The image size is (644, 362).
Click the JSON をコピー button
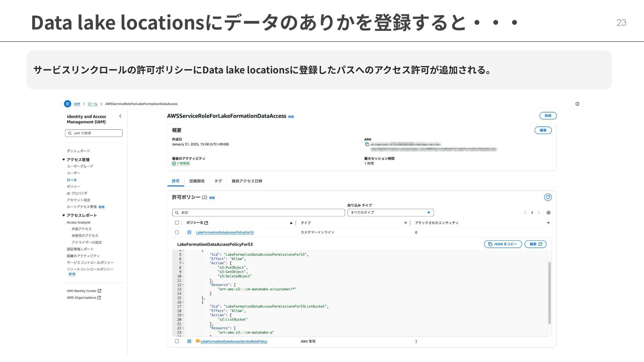pos(503,244)
